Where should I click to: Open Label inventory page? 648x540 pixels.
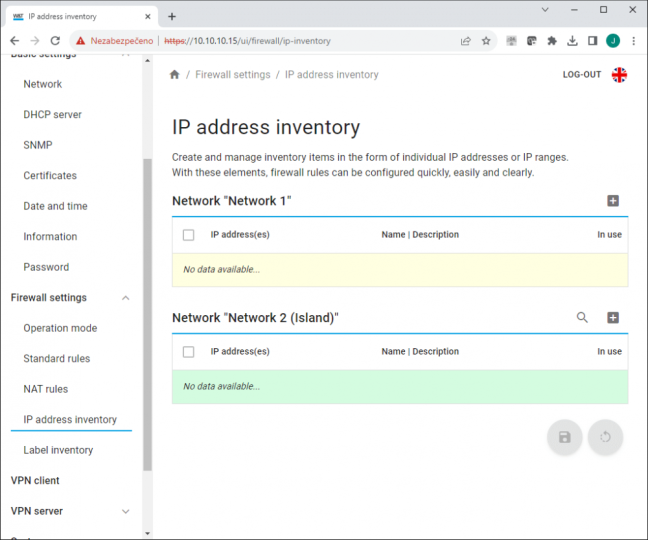tap(58, 450)
